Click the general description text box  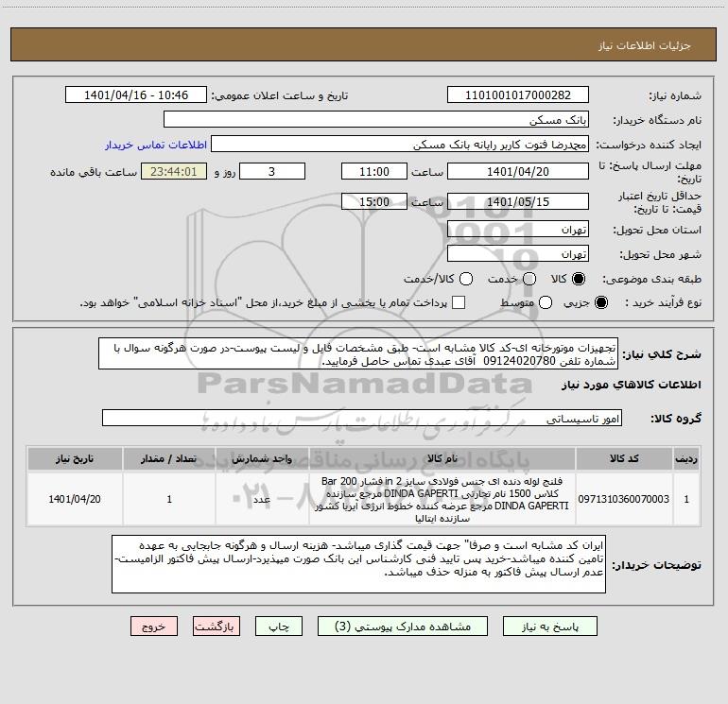coord(358,354)
